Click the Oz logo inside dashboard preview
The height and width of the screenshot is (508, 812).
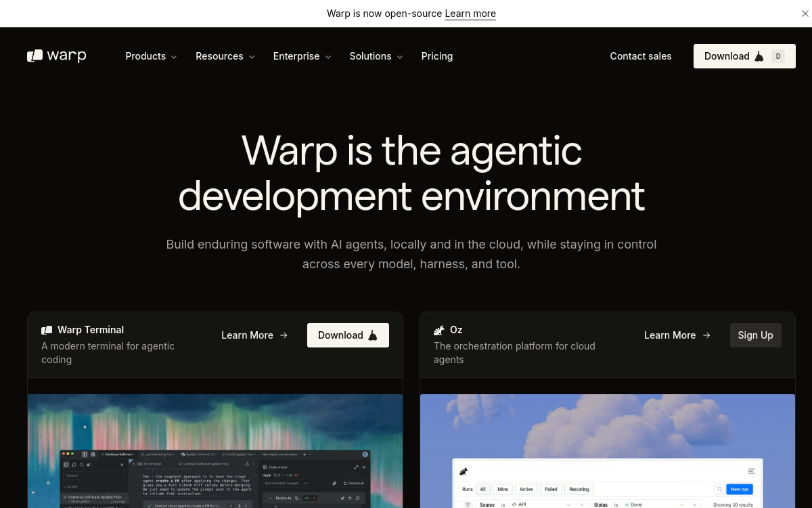pyautogui.click(x=464, y=471)
